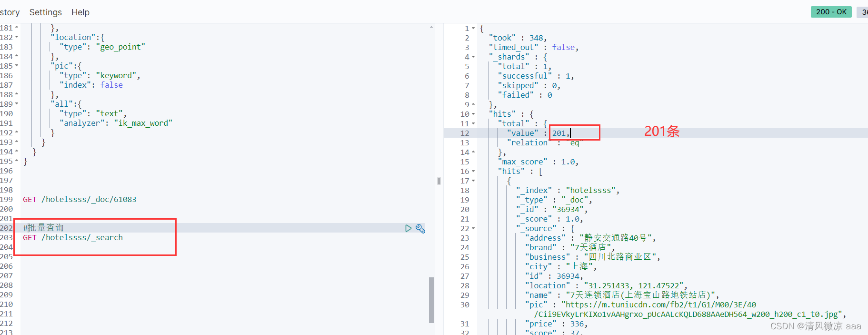Open the Settings menu item

[x=46, y=12]
